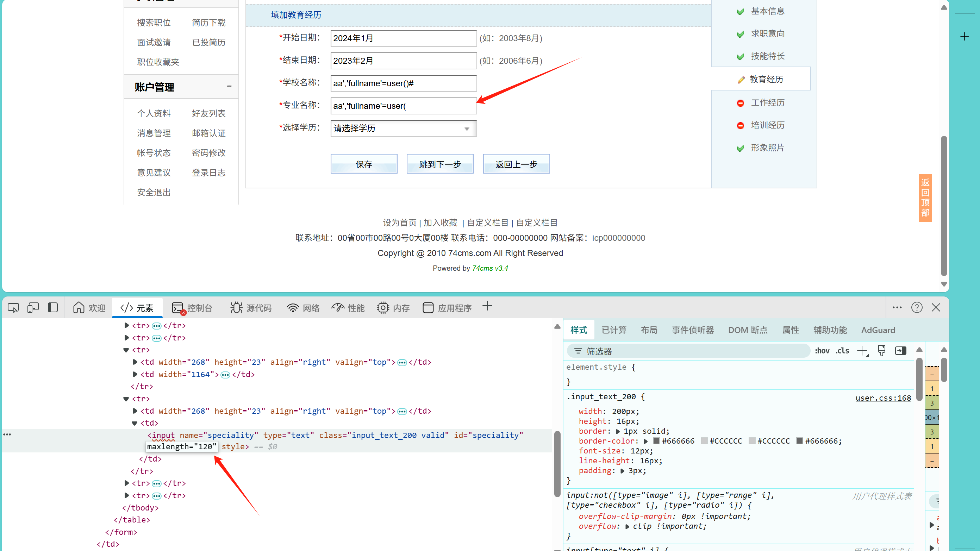Toggle device emulation icon in DevTools
Image resolution: width=980 pixels, height=551 pixels.
pos(33,308)
